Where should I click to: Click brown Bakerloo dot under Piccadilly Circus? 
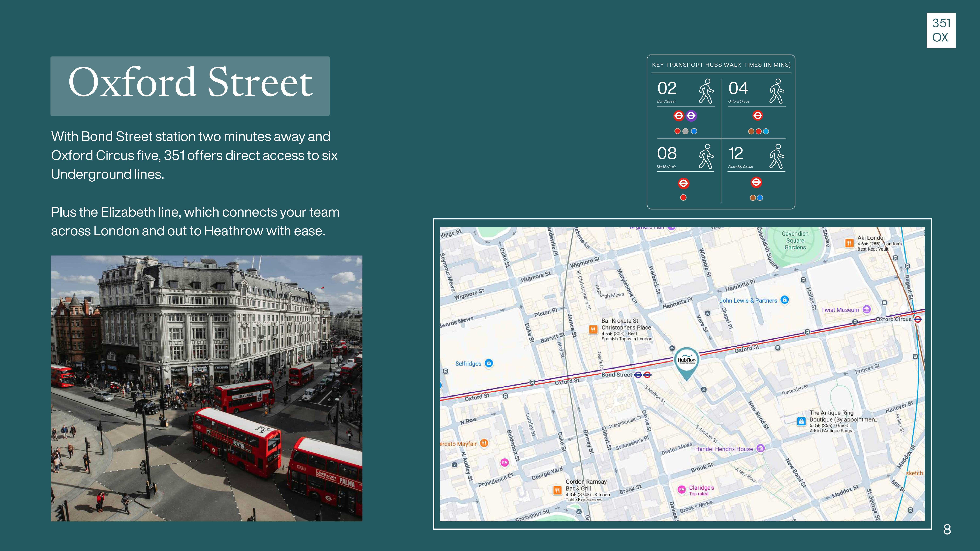point(752,198)
